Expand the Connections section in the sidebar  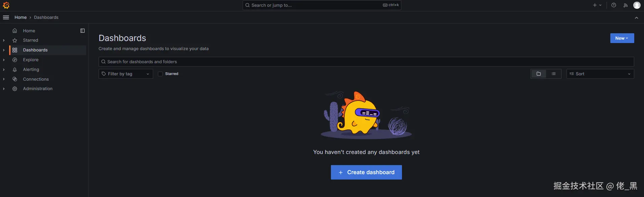coord(4,79)
